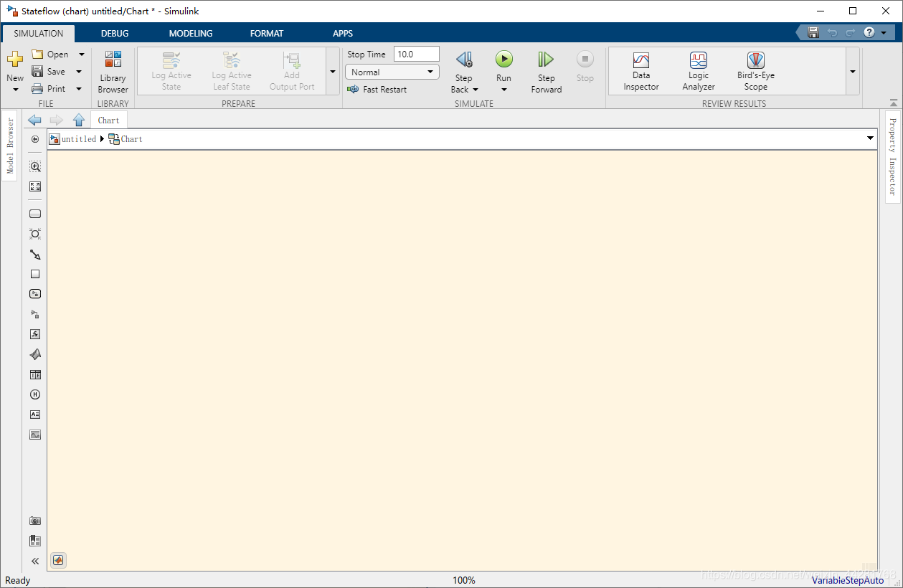The width and height of the screenshot is (903, 588).
Task: Expand the Save dropdown arrow
Action: [x=79, y=72]
